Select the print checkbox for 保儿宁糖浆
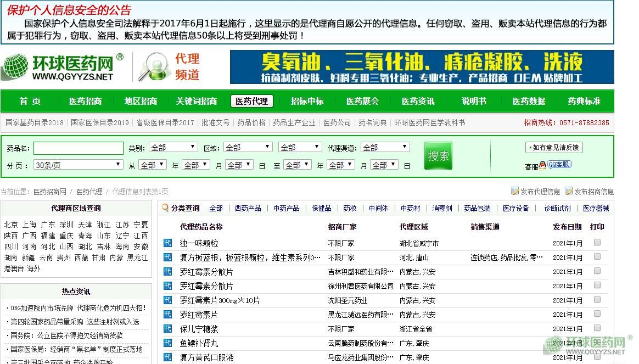The image size is (639, 364). point(597,328)
